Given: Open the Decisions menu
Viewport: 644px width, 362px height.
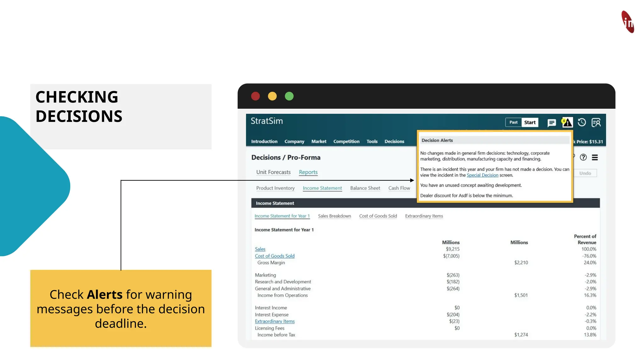Looking at the screenshot, I should coord(394,141).
